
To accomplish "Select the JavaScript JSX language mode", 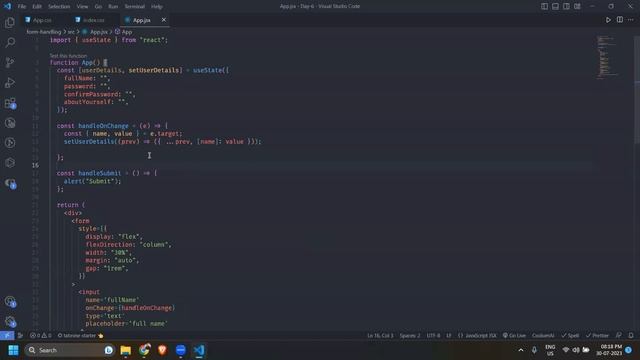I will click(477, 336).
